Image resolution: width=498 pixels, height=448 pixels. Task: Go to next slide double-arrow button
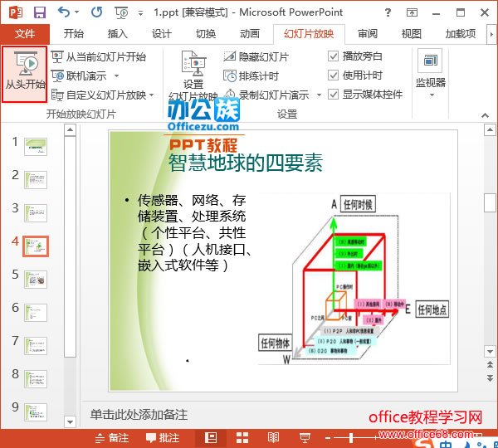[490, 377]
